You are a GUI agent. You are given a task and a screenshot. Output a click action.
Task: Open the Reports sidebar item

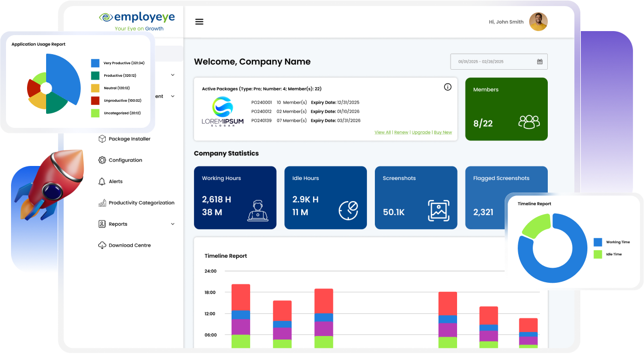(118, 224)
